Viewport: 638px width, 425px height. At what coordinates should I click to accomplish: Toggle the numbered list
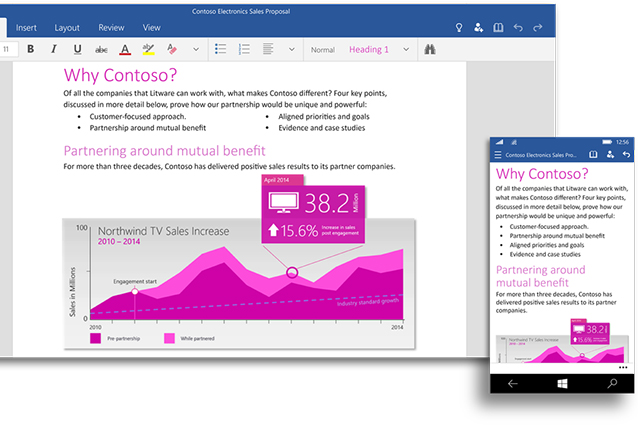coord(244,49)
